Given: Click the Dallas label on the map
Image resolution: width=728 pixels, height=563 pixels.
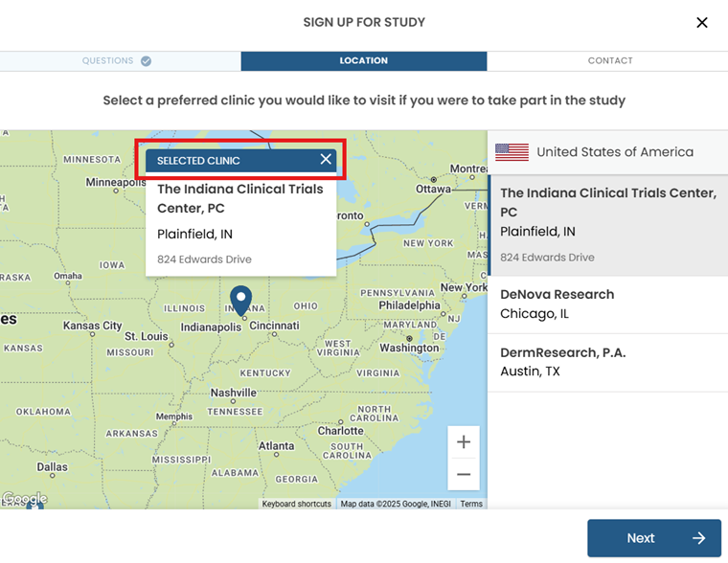Looking at the screenshot, I should point(52,467).
